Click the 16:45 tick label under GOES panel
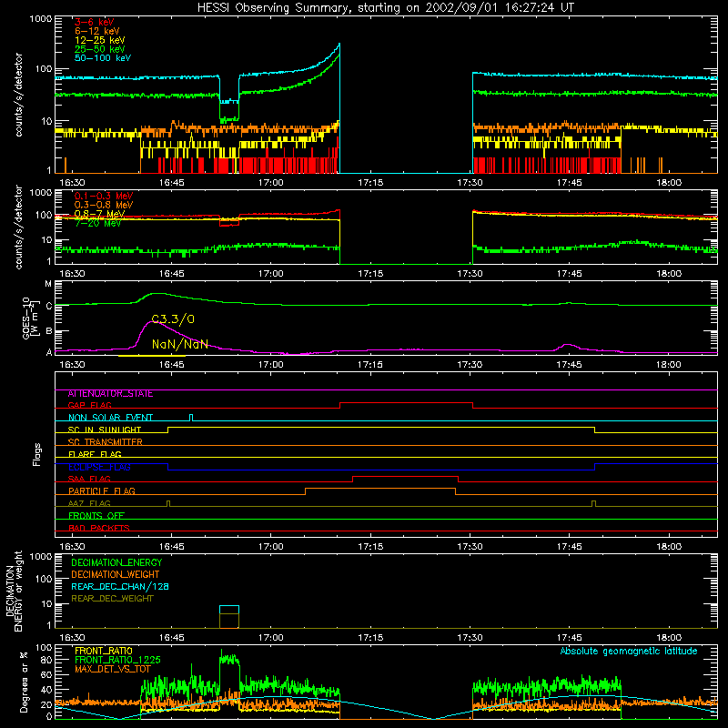This screenshot has height=728, width=728. (171, 365)
